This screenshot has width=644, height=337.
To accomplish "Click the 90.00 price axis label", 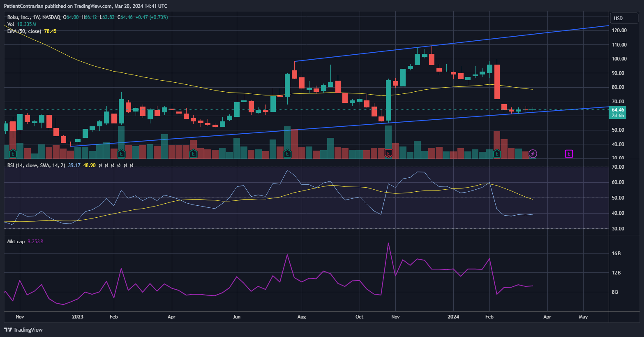I will click(x=618, y=73).
